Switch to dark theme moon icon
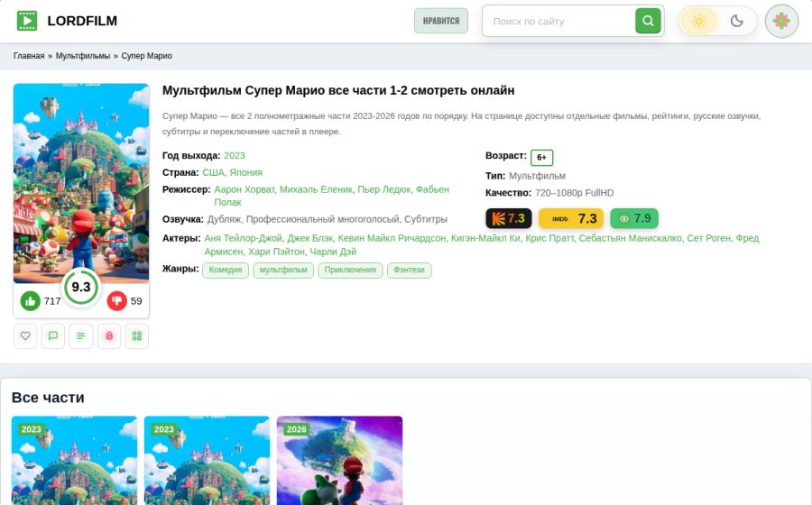This screenshot has height=505, width=812. 736,22
